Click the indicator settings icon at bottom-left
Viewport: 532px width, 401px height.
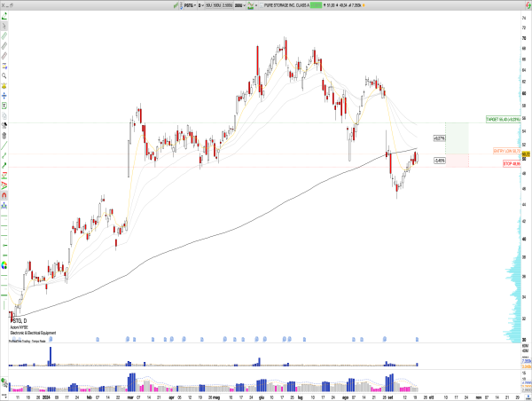point(4,383)
